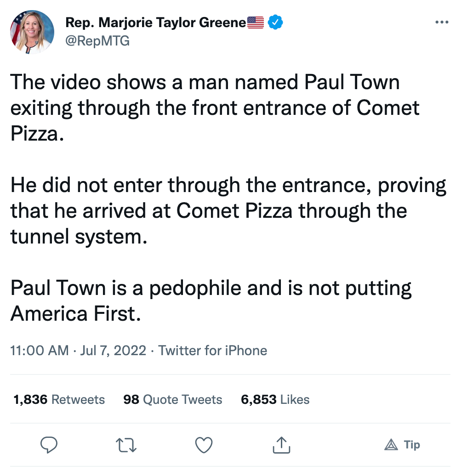
Task: Open the profile avatar photo
Action: pyautogui.click(x=32, y=31)
